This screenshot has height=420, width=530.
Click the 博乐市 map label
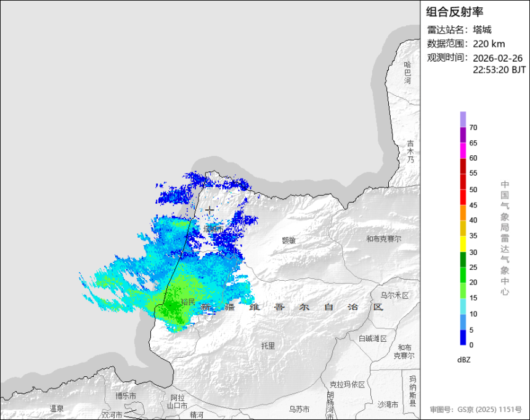click(126, 396)
